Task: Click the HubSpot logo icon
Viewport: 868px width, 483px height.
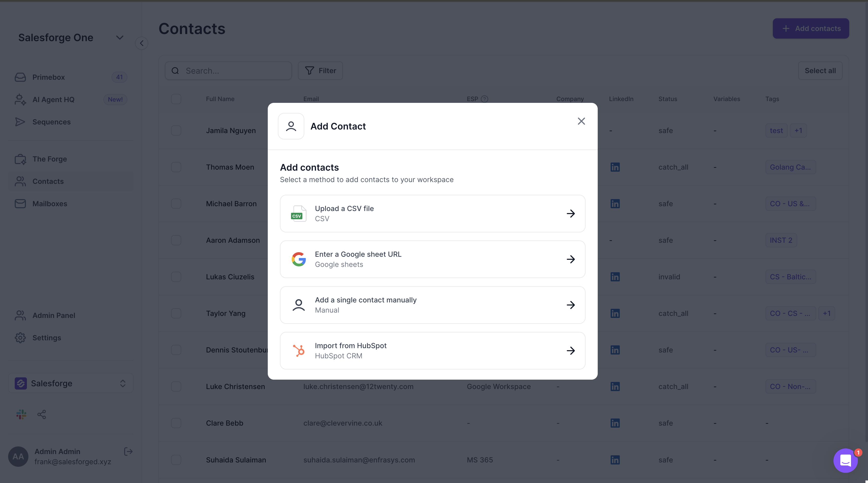Action: click(x=298, y=350)
